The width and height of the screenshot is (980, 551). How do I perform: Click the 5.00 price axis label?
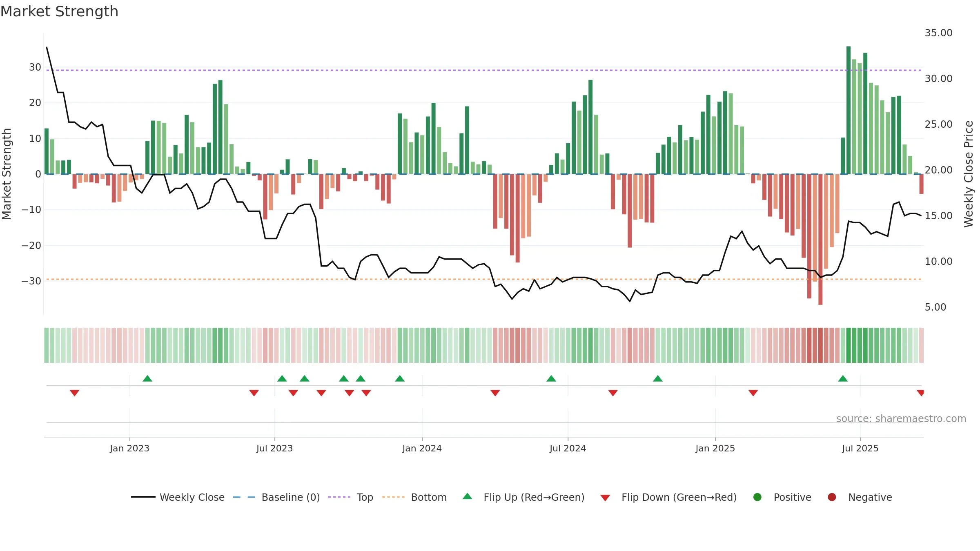pyautogui.click(x=935, y=307)
